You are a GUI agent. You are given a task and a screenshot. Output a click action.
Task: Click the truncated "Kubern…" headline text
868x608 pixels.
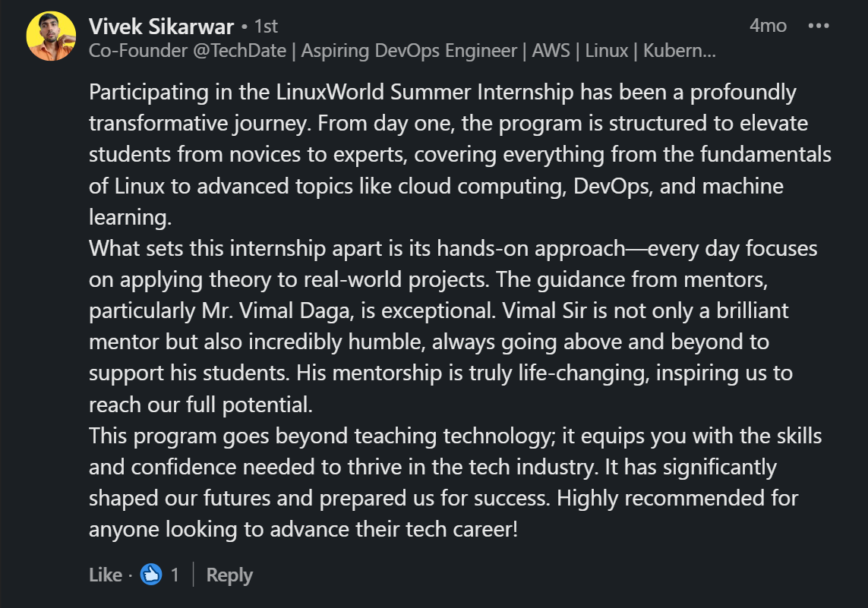tap(680, 51)
